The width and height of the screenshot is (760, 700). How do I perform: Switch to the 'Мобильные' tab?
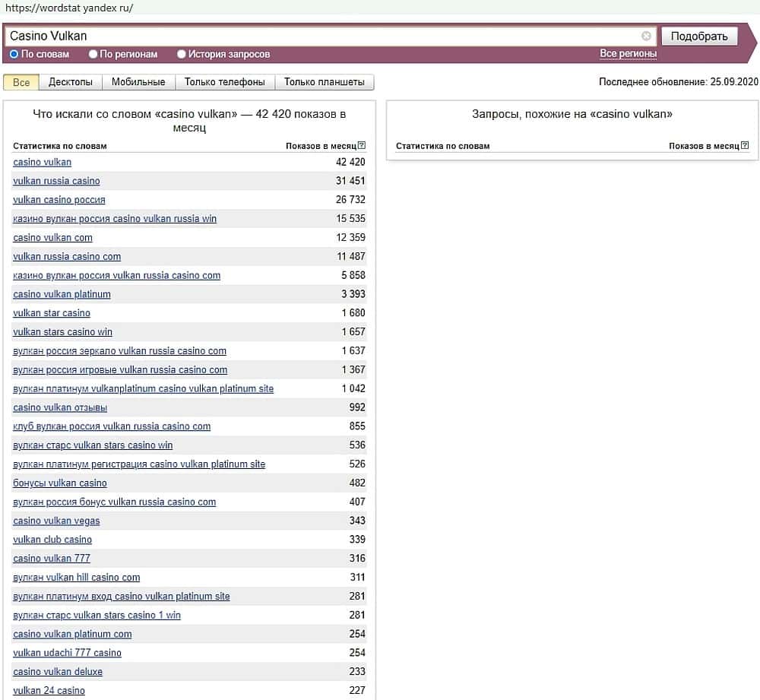coord(138,82)
